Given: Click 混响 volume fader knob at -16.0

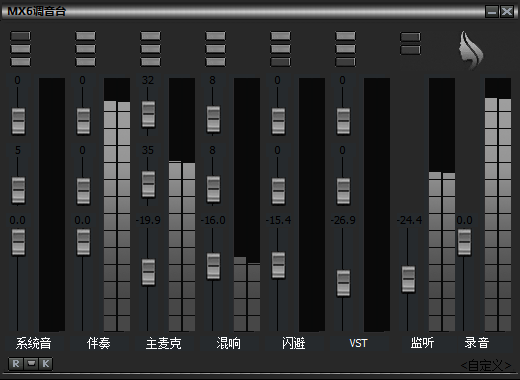Looking at the screenshot, I should tap(213, 266).
